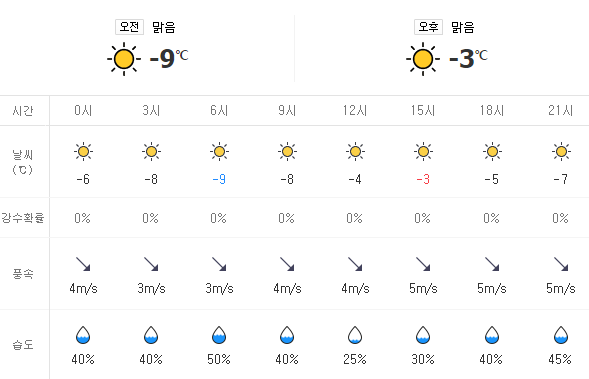Click the humidity droplet showing 45%
Image resolution: width=589 pixels, height=379 pixels.
[x=561, y=335]
